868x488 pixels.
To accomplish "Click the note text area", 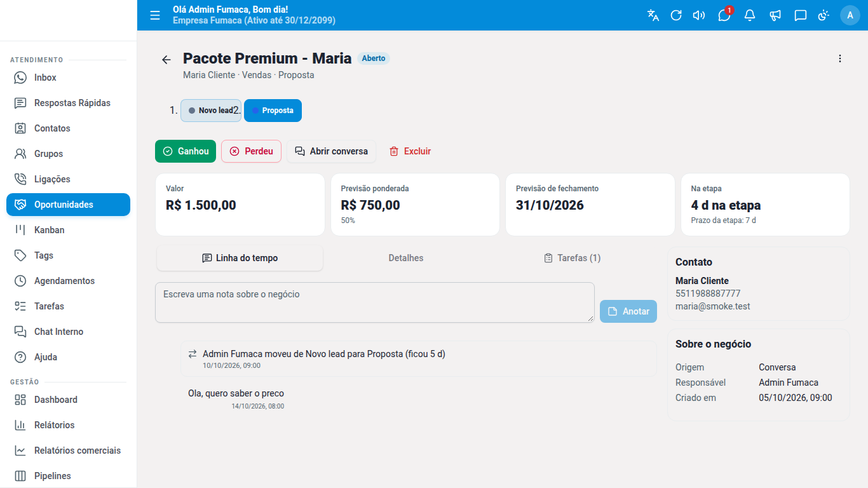I will pos(375,302).
